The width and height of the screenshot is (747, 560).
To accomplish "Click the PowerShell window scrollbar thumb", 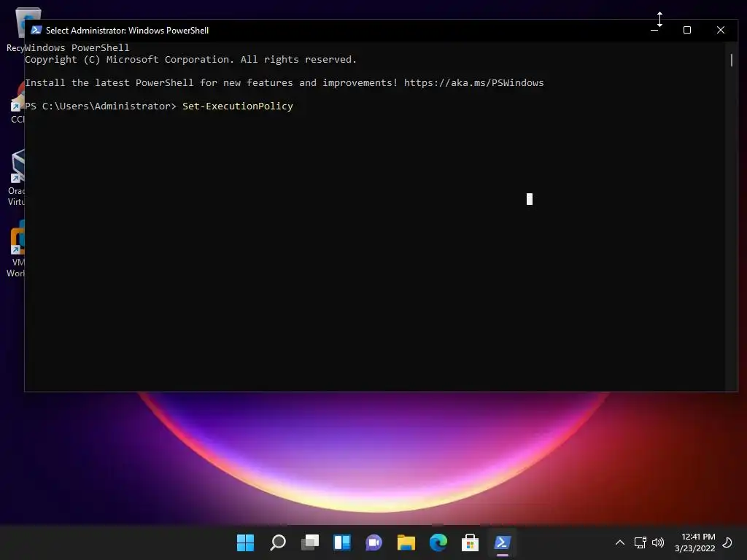I will pyautogui.click(x=731, y=60).
